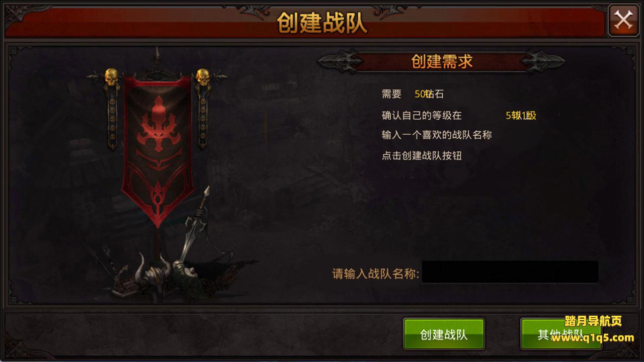Open the www.q1q5.com watermark link
644x362 pixels.
[x=593, y=337]
